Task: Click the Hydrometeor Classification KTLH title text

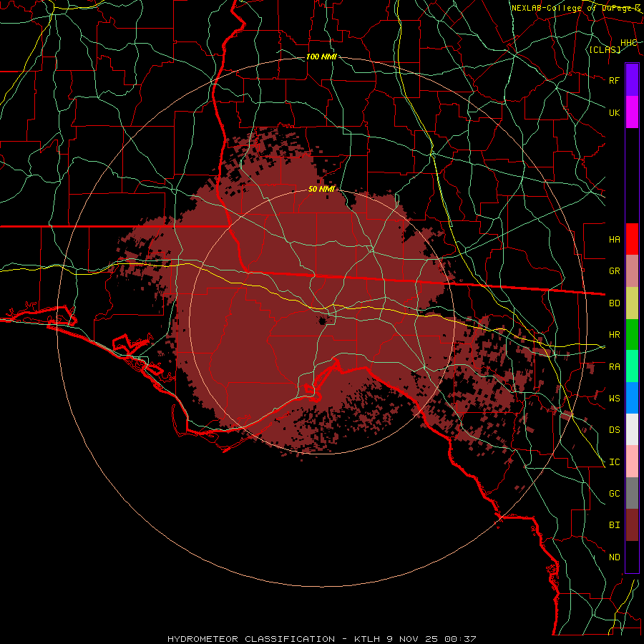Action: 322,639
